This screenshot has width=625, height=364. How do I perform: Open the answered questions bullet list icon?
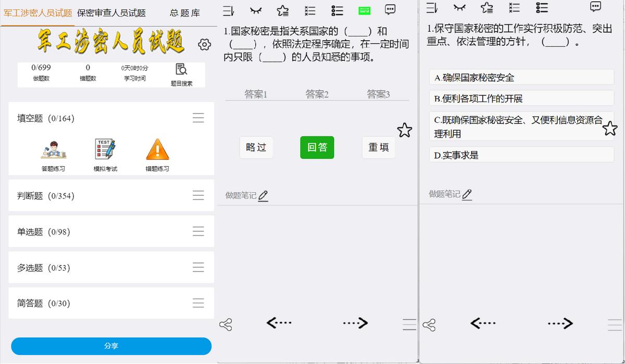(337, 10)
